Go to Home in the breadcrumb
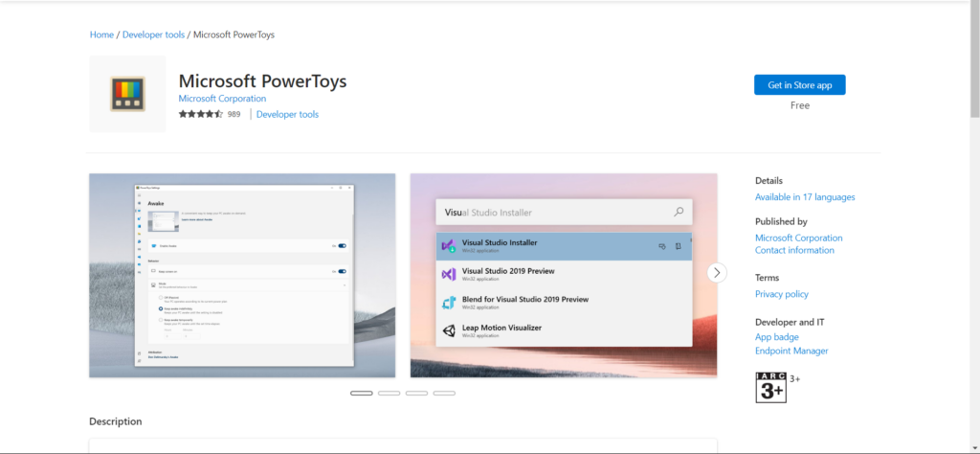Screen dimensions: 980x454 click(x=101, y=34)
